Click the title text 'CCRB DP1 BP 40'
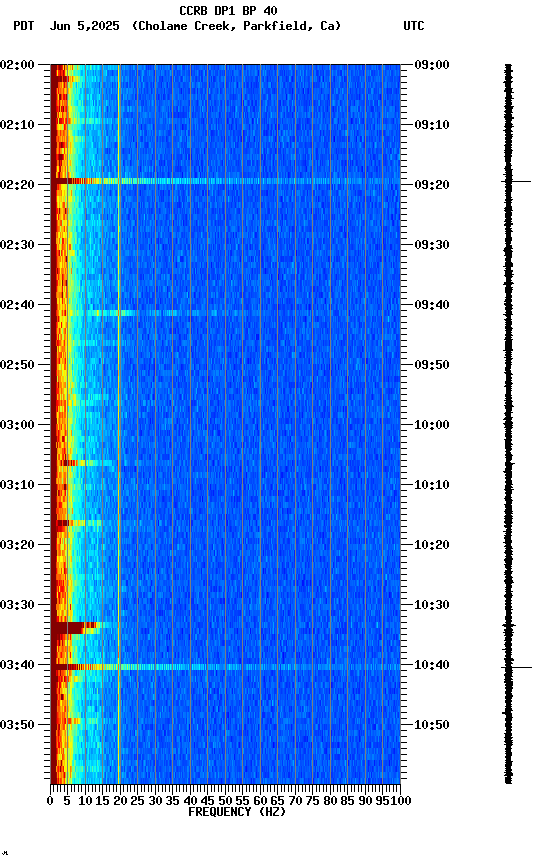 coord(228,10)
